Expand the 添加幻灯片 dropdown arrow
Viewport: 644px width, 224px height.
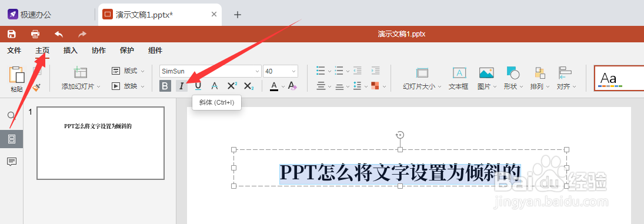98,87
